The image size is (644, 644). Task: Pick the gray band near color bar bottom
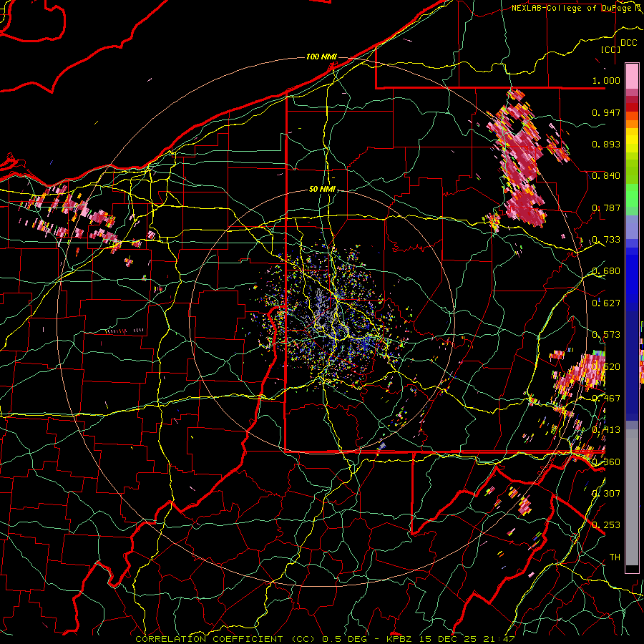coord(632,497)
